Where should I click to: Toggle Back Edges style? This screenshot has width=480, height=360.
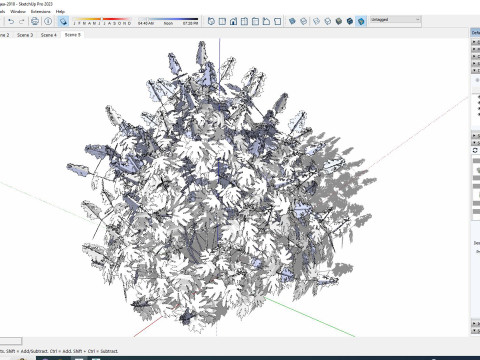303,21
